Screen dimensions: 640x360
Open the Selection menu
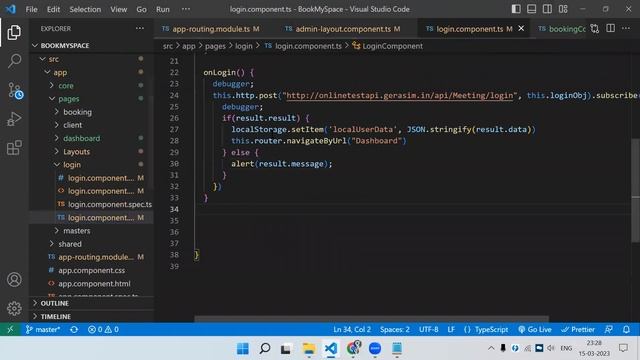point(85,9)
